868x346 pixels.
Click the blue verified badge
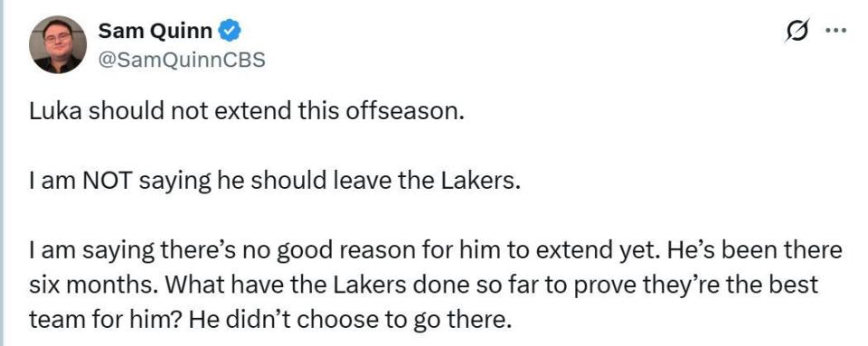pos(230,31)
